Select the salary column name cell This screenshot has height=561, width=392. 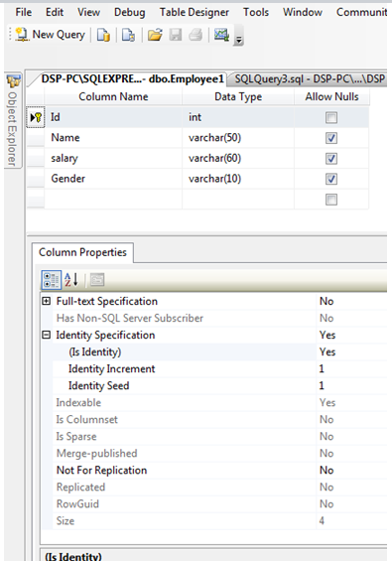tap(113, 158)
